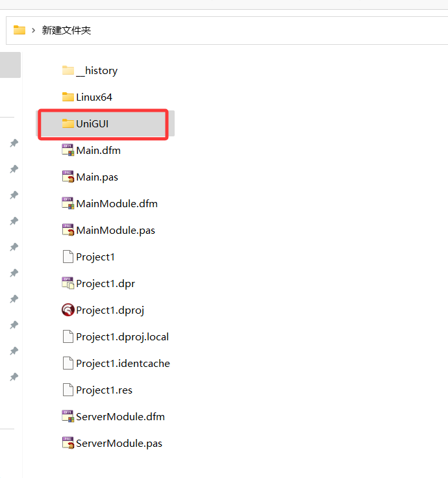Click the folder icon in the address bar
Screen dimensions: 448x478
click(x=19, y=30)
